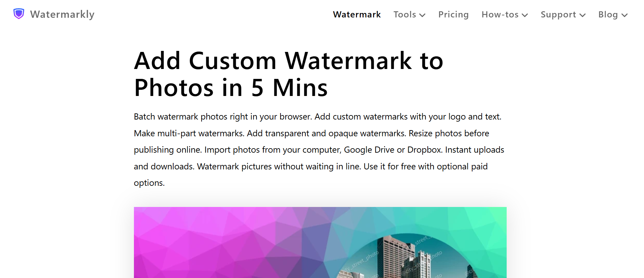The height and width of the screenshot is (278, 644).
Task: Expand the How-tos chevron arrow
Action: [x=525, y=15]
